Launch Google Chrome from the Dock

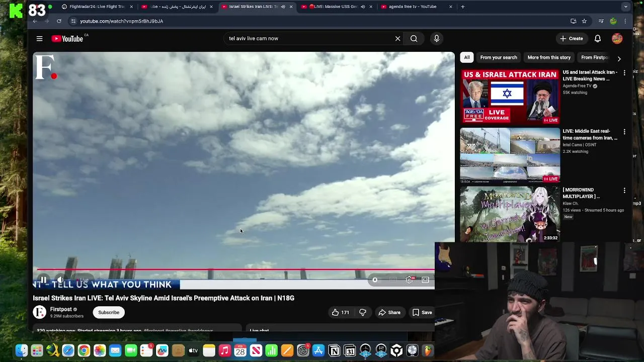click(x=84, y=350)
